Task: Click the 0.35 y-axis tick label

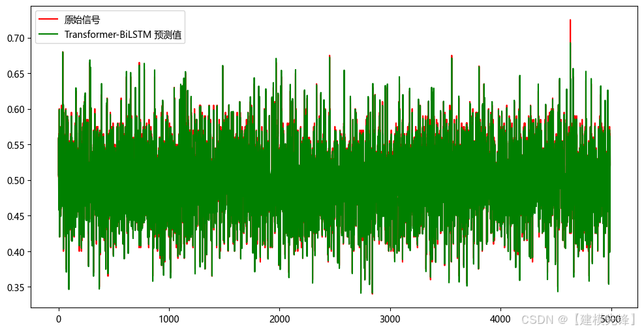Action: click(16, 287)
